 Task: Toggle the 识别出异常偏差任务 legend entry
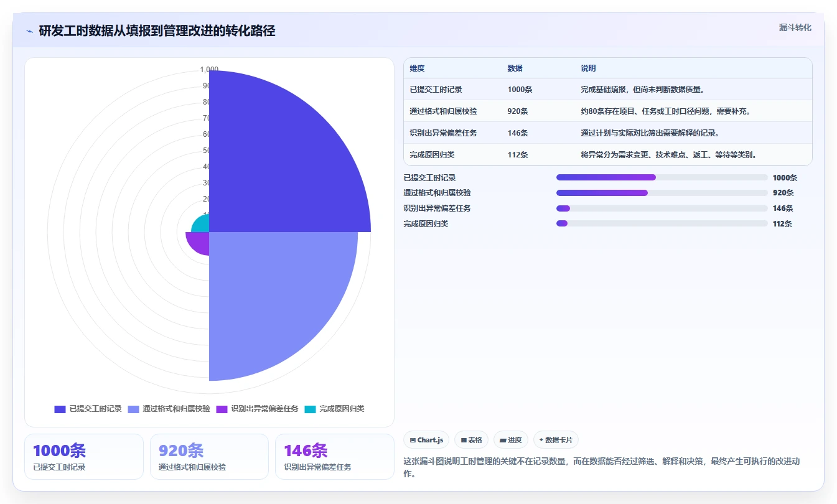click(x=257, y=409)
